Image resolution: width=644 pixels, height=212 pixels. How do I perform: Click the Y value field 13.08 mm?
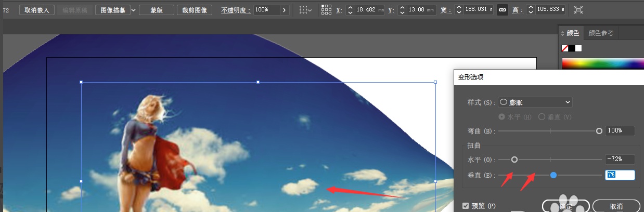[x=421, y=10]
